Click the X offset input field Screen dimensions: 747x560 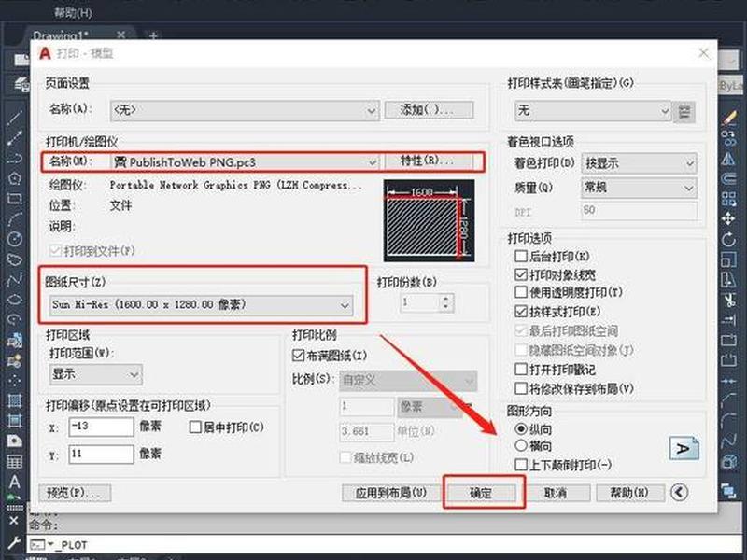102,427
